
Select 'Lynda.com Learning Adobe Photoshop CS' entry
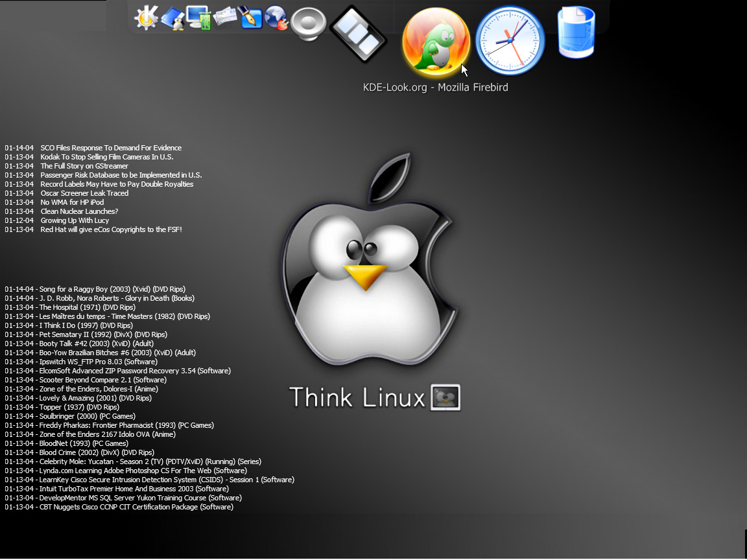click(126, 470)
